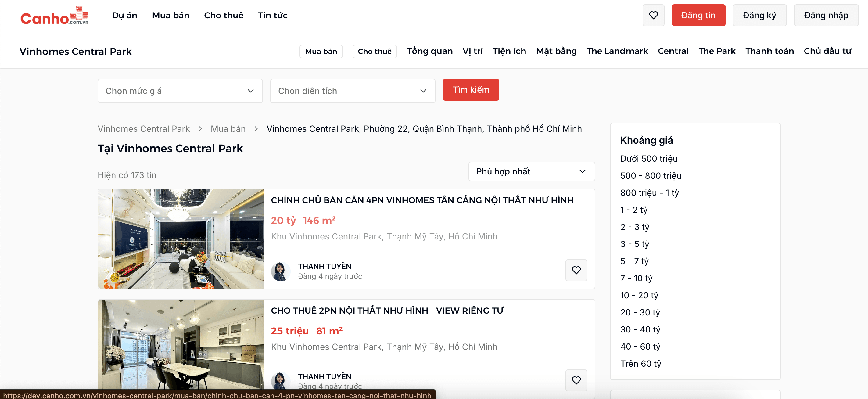The width and height of the screenshot is (868, 399).
Task: Open the Chọn mức giá dropdown
Action: 180,91
